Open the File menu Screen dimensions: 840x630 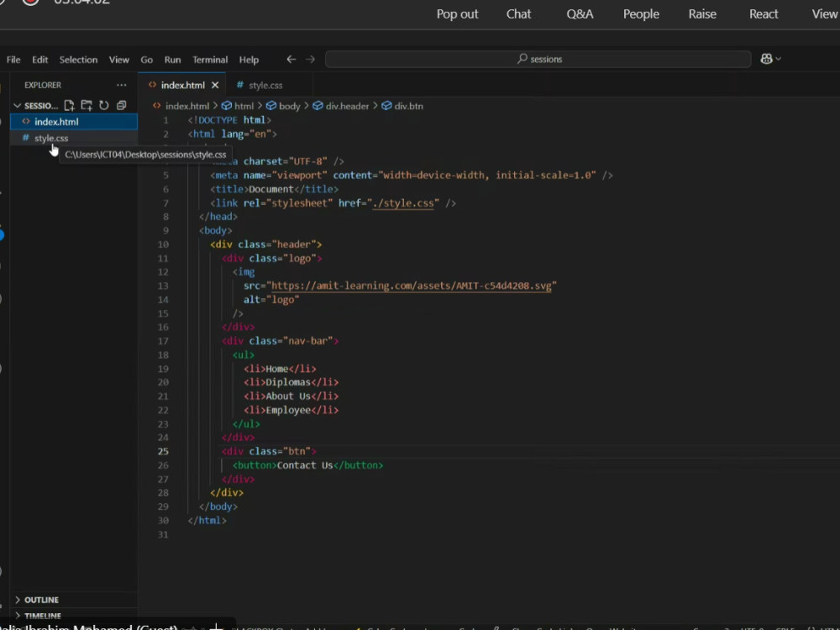(x=13, y=60)
